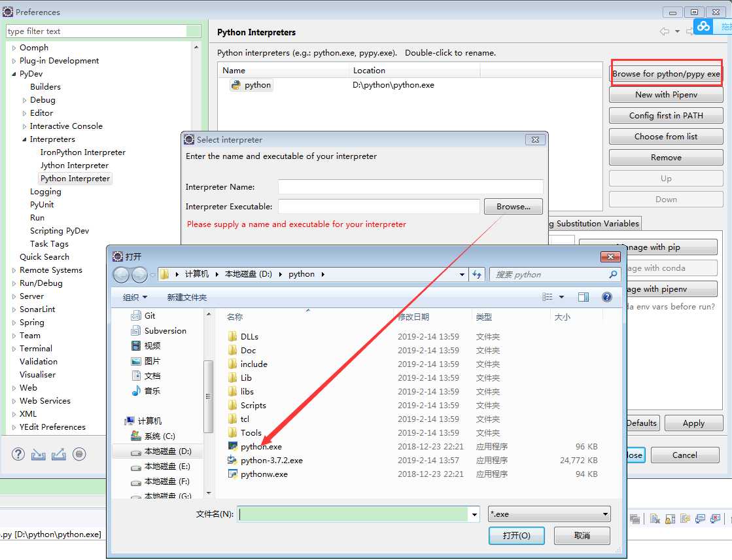Select Jython Interpreter tree item
This screenshot has width=732, height=560.
point(74,166)
